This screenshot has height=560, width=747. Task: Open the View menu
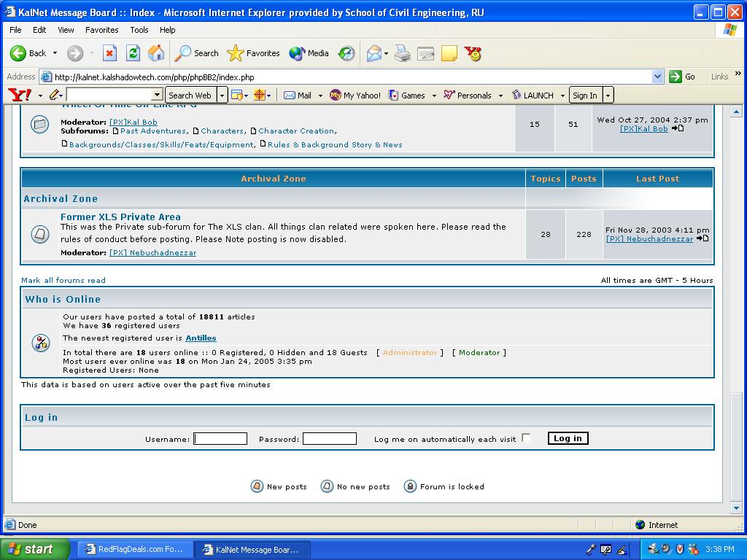(66, 29)
